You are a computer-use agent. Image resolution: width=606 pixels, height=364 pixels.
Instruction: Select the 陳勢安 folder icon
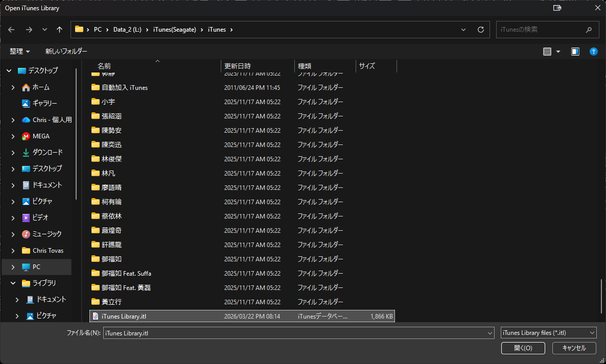[96, 130]
